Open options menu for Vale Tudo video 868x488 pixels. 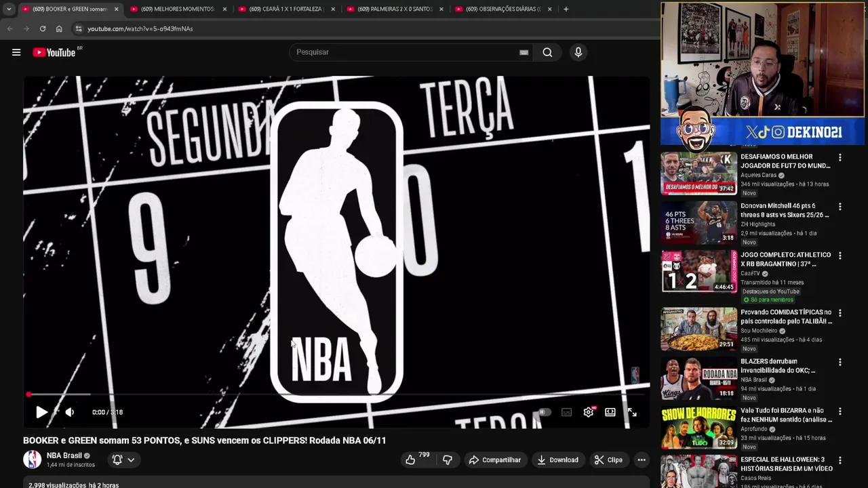click(x=840, y=411)
